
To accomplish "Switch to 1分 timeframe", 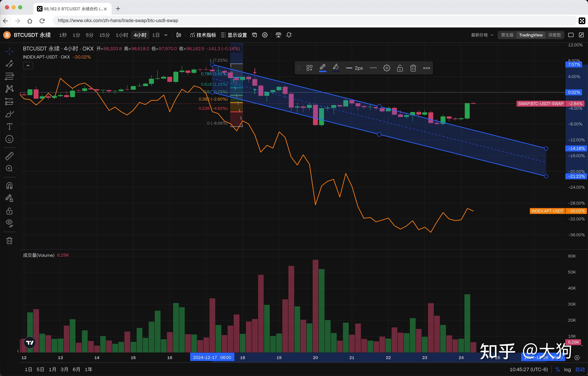I will point(76,35).
